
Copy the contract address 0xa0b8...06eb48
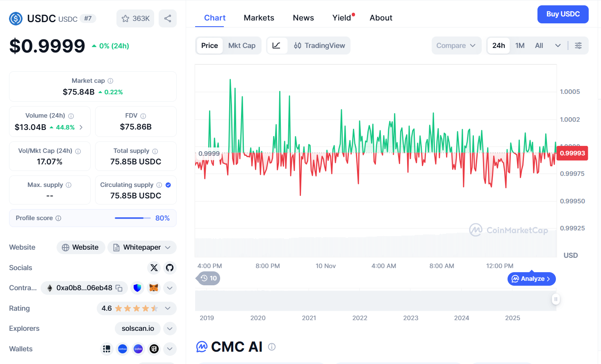119,288
